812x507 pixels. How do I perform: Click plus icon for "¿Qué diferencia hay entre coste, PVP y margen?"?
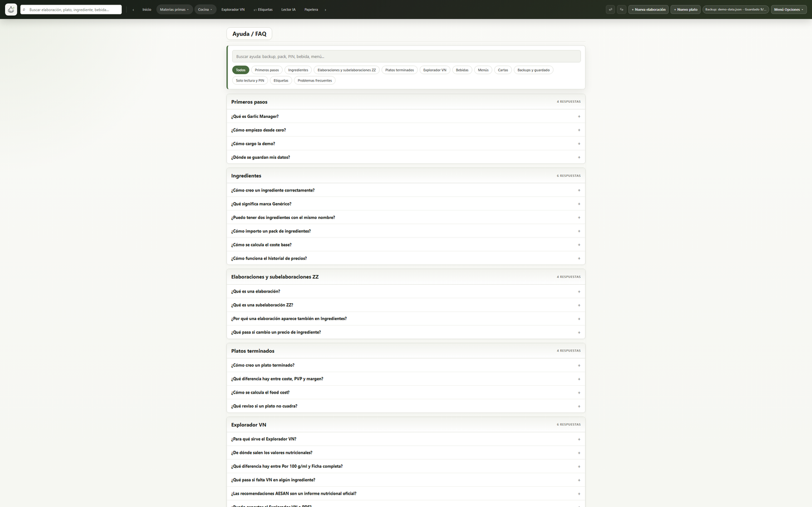click(579, 379)
